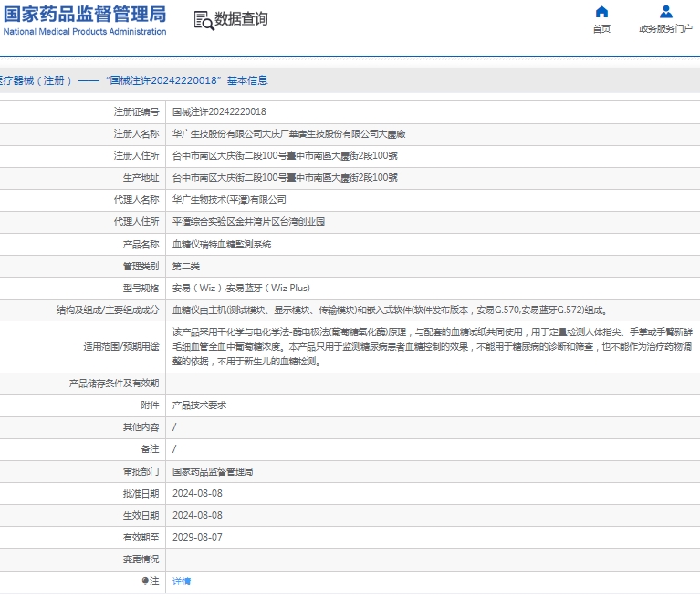
Task: Click the 审批部门 row label
Action: (x=141, y=472)
